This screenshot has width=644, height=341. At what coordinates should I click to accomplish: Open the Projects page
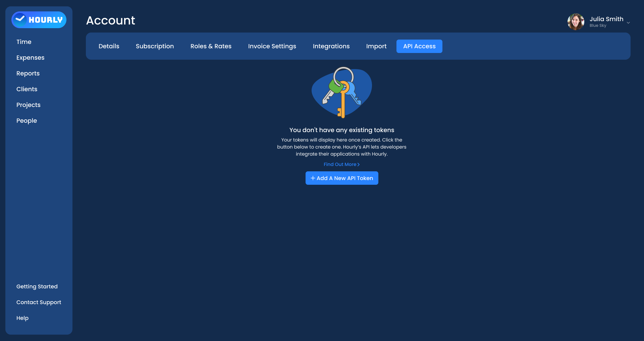pos(28,105)
